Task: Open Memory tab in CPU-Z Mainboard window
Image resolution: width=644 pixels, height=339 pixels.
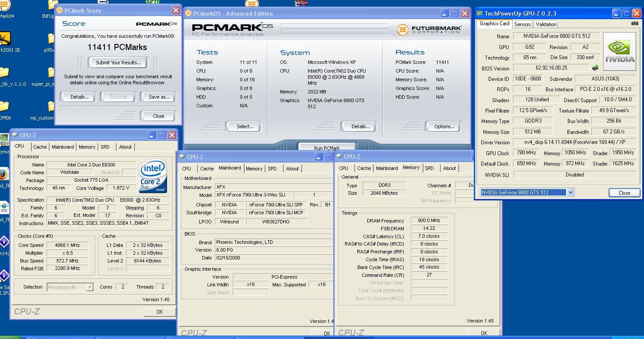Action: (x=254, y=169)
